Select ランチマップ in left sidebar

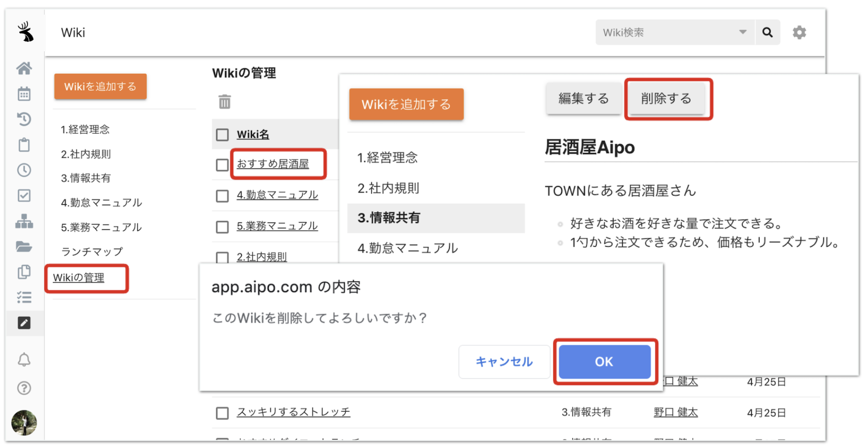coord(92,252)
